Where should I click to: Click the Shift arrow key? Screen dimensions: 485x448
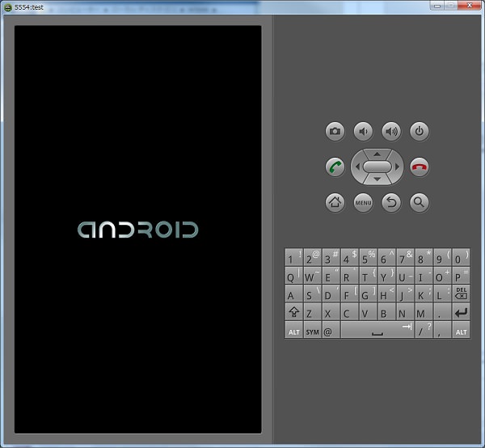[294, 311]
